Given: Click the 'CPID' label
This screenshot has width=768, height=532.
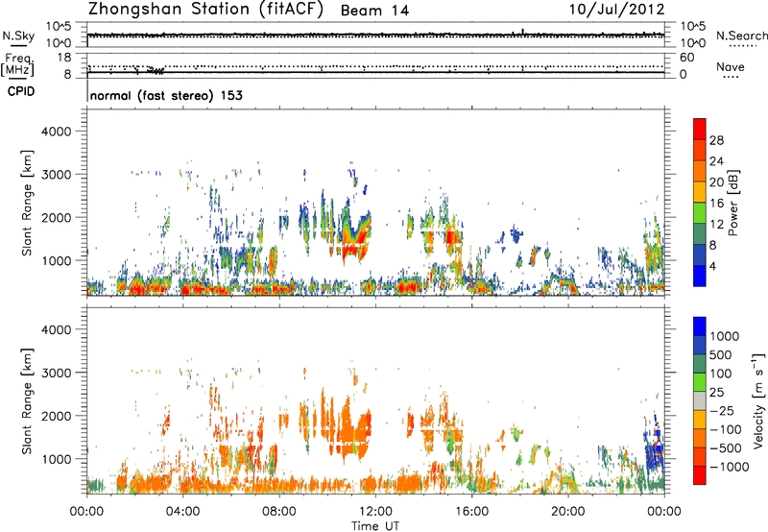Looking at the screenshot, I should coord(21,91).
